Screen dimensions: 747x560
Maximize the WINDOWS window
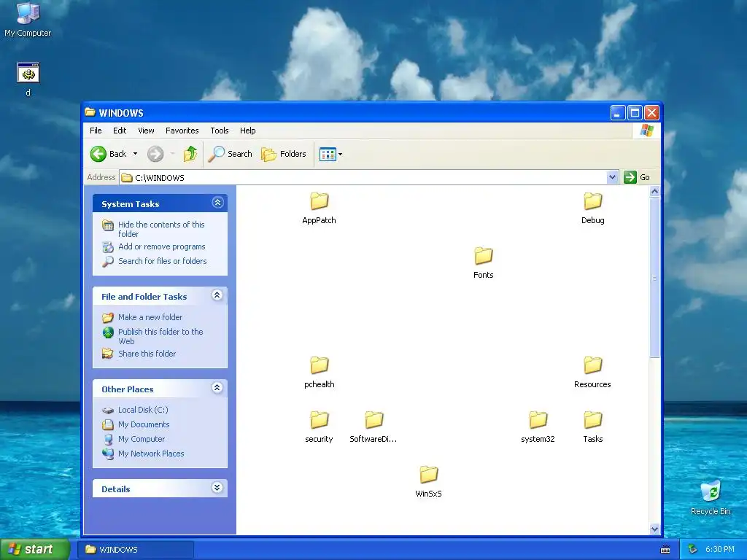(635, 113)
